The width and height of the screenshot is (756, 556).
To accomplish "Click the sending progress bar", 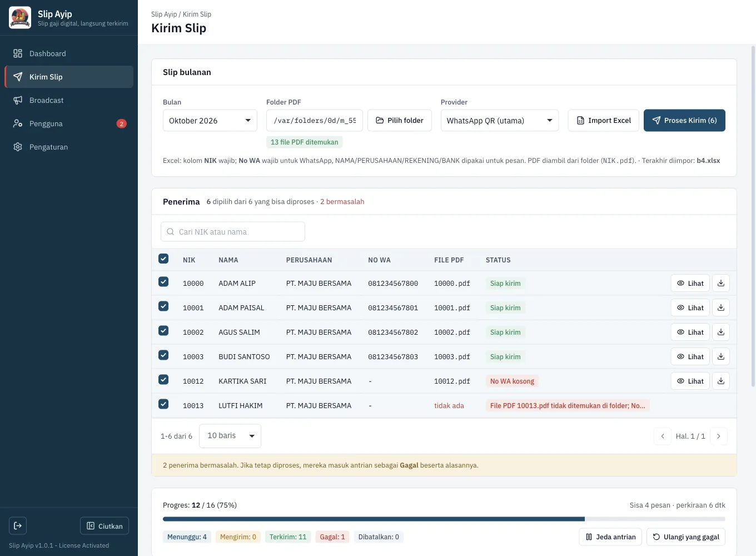I will point(444,519).
